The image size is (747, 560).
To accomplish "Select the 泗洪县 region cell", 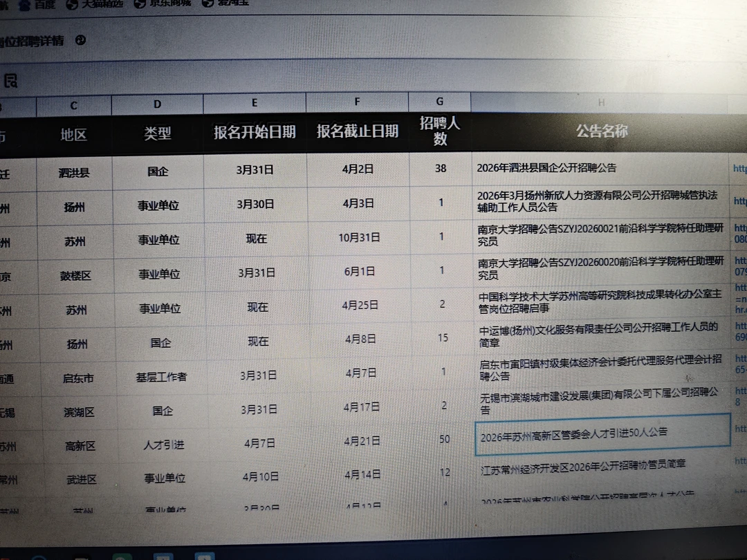I will pyautogui.click(x=74, y=174).
